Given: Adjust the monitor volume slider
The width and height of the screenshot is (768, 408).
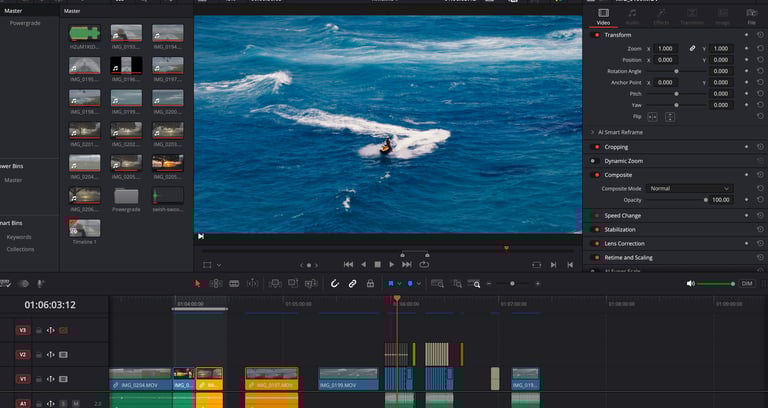Looking at the screenshot, I should (x=716, y=284).
